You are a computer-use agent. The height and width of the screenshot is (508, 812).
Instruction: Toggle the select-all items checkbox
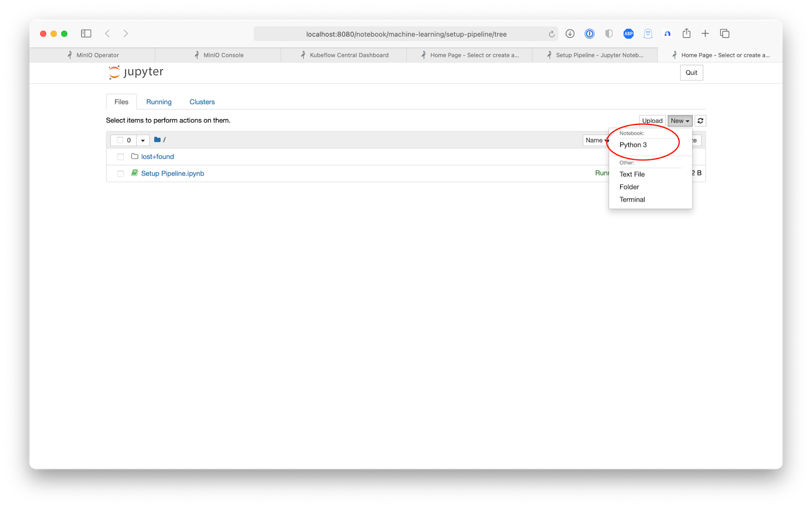coord(120,140)
